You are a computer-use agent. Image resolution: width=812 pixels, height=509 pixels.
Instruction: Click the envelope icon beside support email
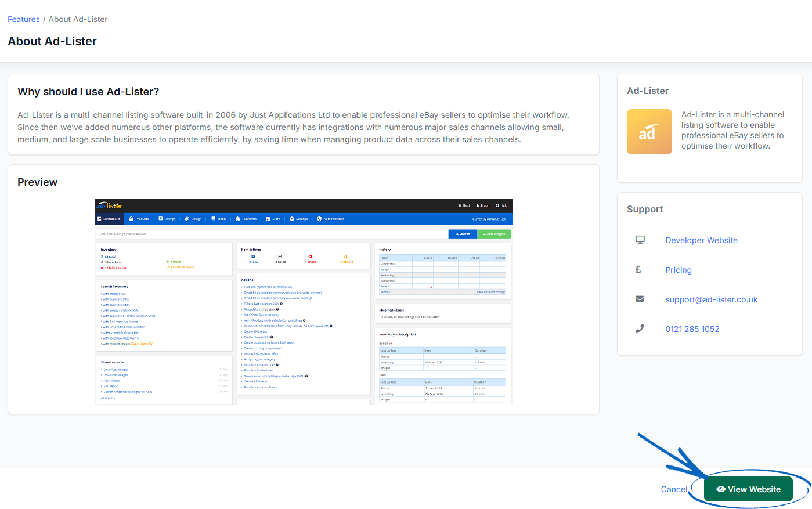tap(640, 299)
